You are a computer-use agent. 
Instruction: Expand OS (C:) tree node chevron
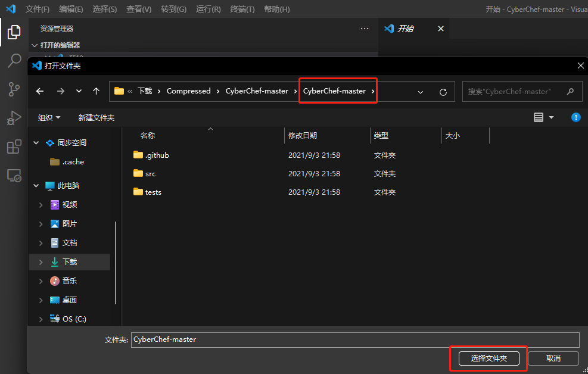(41, 319)
